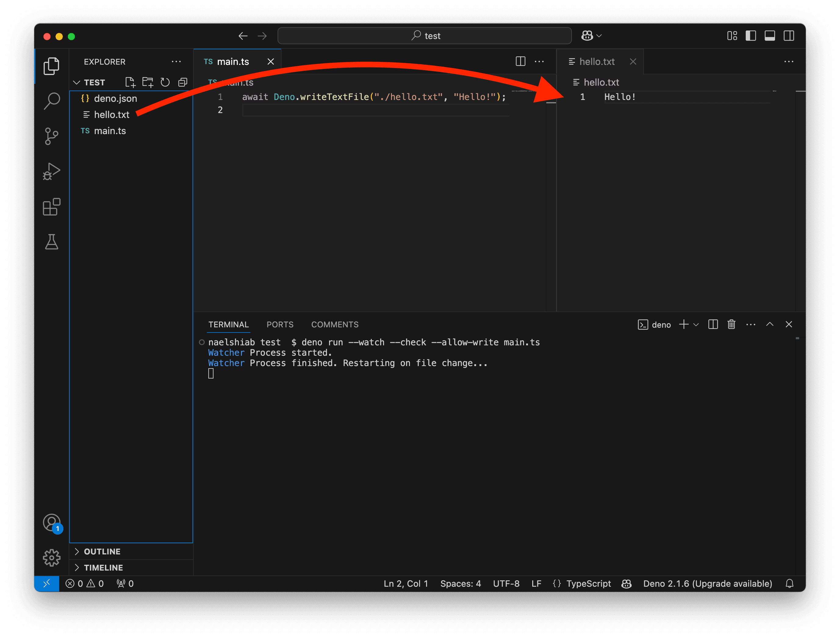Viewport: 840px width, 637px height.
Task: Show errors and warnings count
Action: click(85, 583)
